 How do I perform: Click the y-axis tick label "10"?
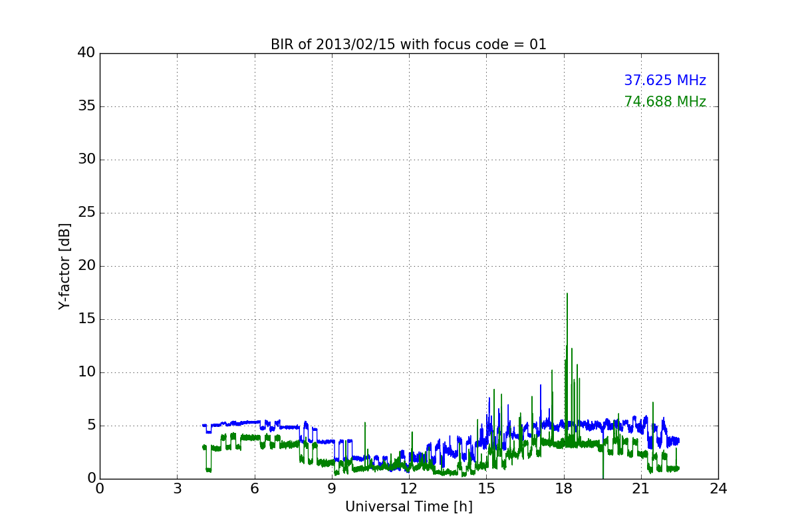click(86, 372)
